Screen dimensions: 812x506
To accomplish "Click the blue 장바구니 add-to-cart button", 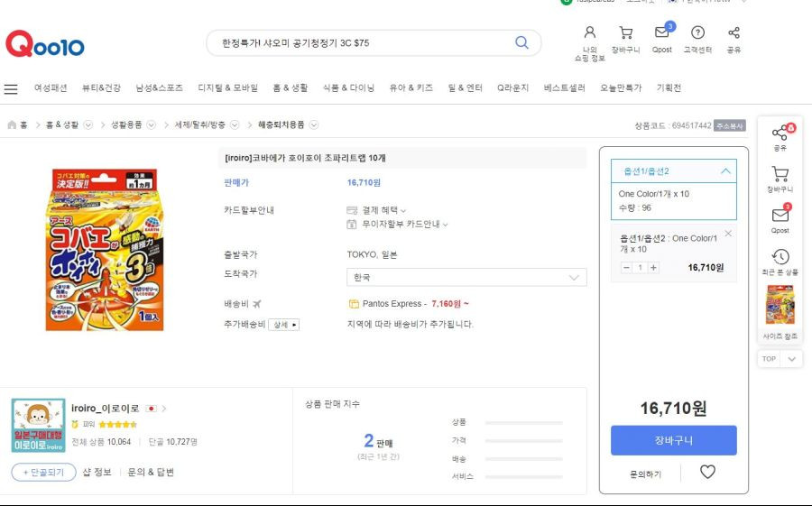I will [x=674, y=440].
